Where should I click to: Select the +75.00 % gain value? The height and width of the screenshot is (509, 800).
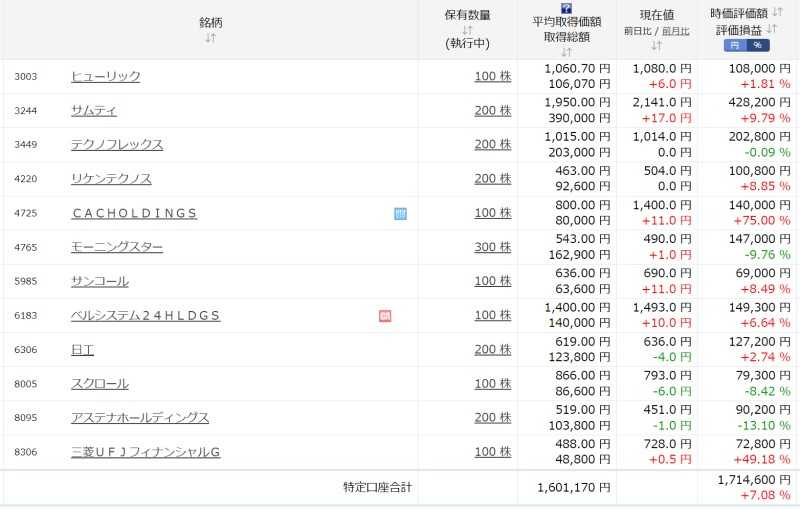coord(762,221)
